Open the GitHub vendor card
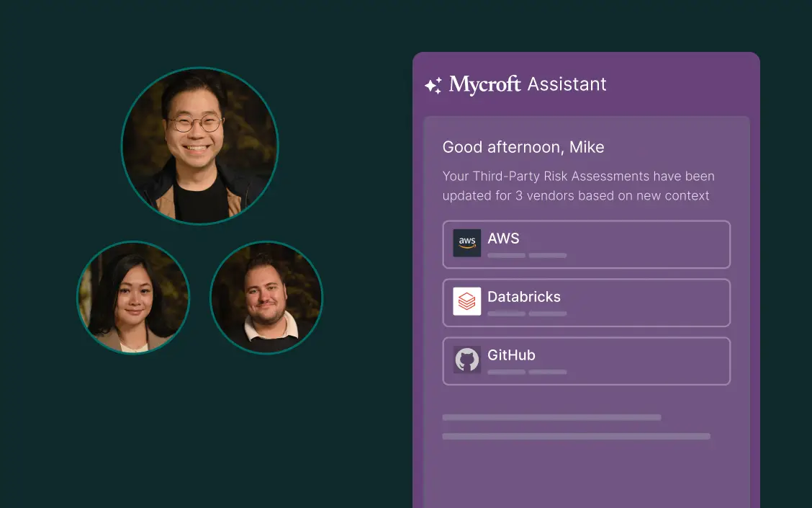 coord(586,361)
